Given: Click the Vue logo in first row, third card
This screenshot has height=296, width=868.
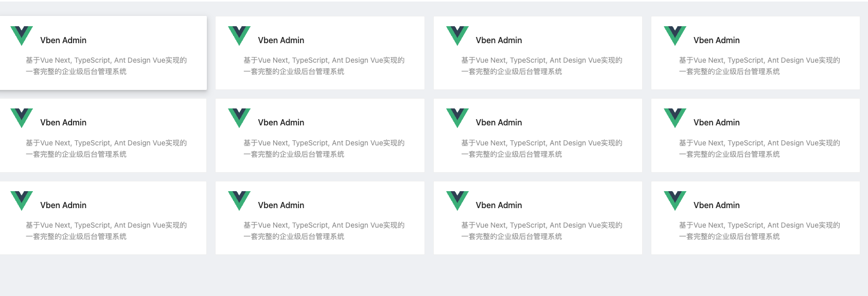Looking at the screenshot, I should 457,34.
